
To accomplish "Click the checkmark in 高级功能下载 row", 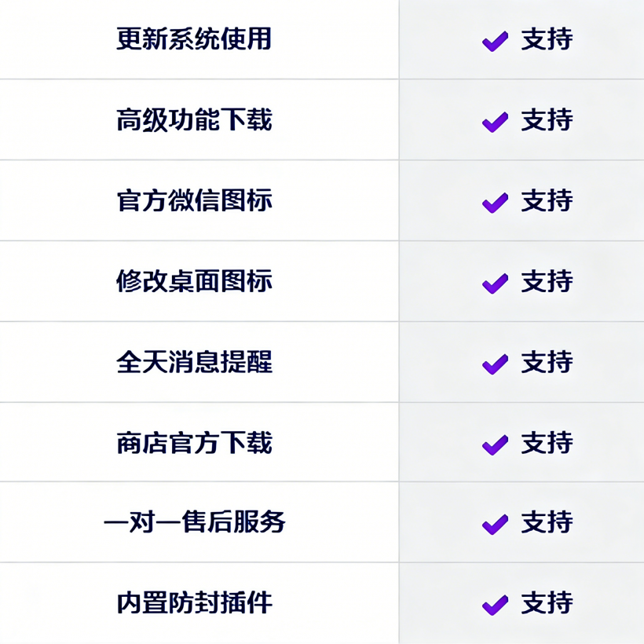I will [x=495, y=122].
